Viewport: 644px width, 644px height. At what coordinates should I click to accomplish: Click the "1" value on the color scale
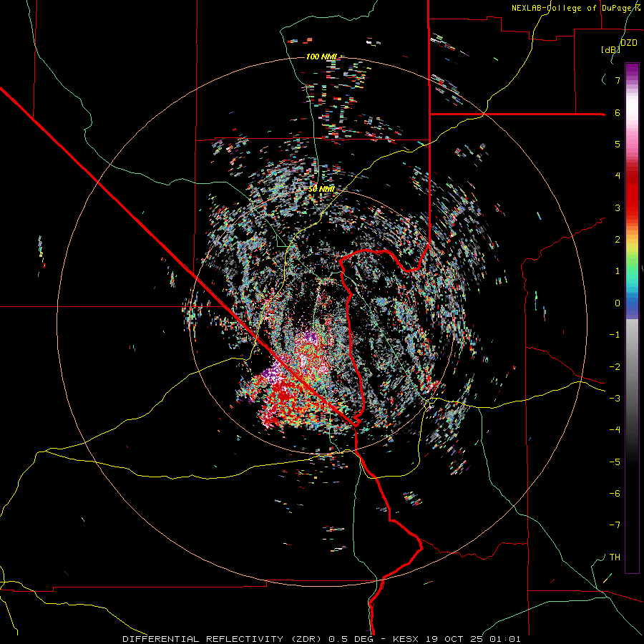click(x=618, y=271)
